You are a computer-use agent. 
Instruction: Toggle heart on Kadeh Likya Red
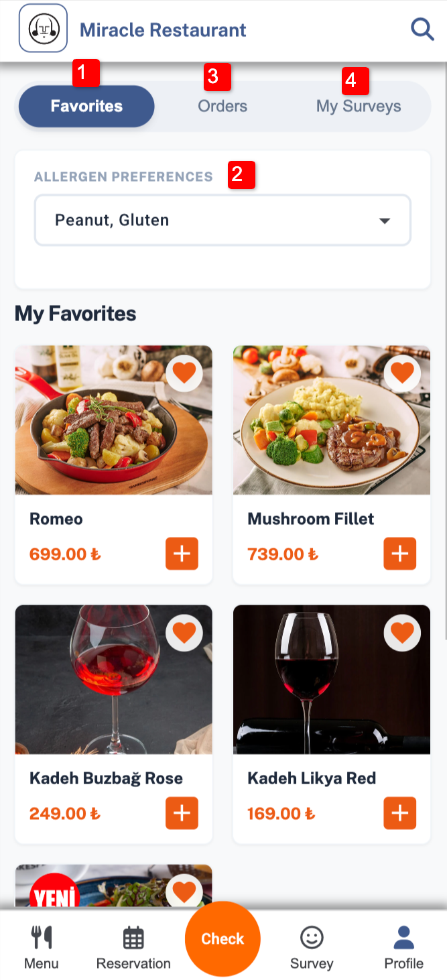point(402,632)
